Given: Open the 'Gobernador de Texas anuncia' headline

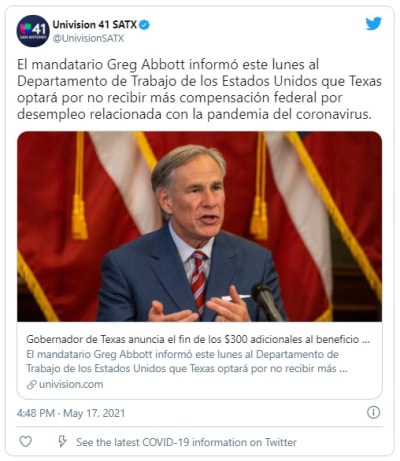Looking at the screenshot, I should tap(198, 339).
